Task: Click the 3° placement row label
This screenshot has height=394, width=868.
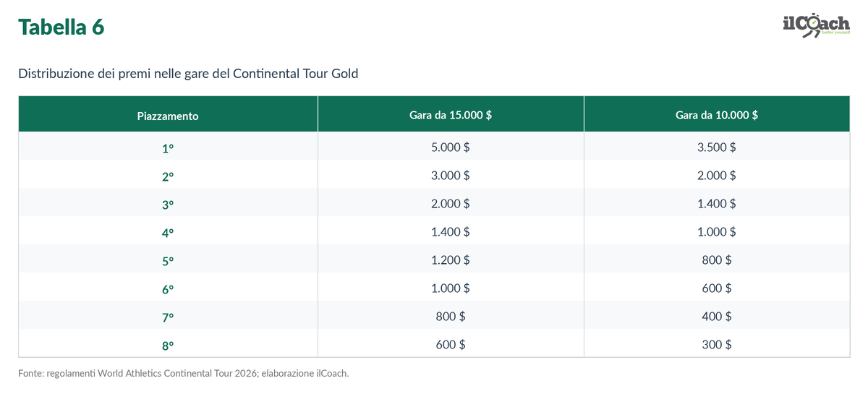Action: pyautogui.click(x=168, y=204)
